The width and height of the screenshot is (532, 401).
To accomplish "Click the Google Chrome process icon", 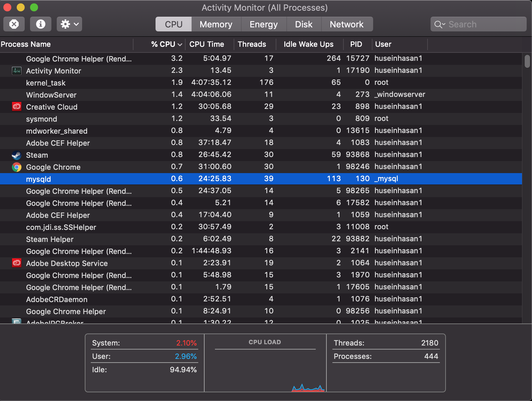I will pyautogui.click(x=17, y=167).
